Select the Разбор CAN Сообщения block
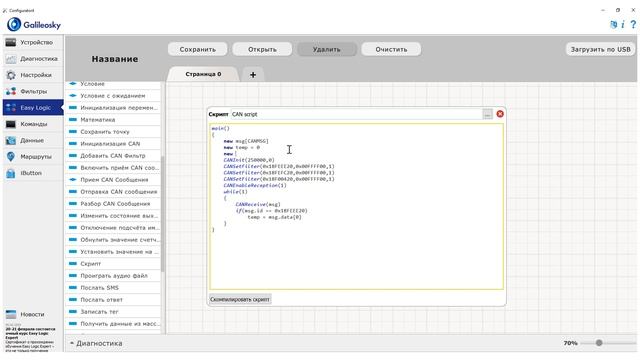This screenshot has height=360, width=640. coord(113,204)
